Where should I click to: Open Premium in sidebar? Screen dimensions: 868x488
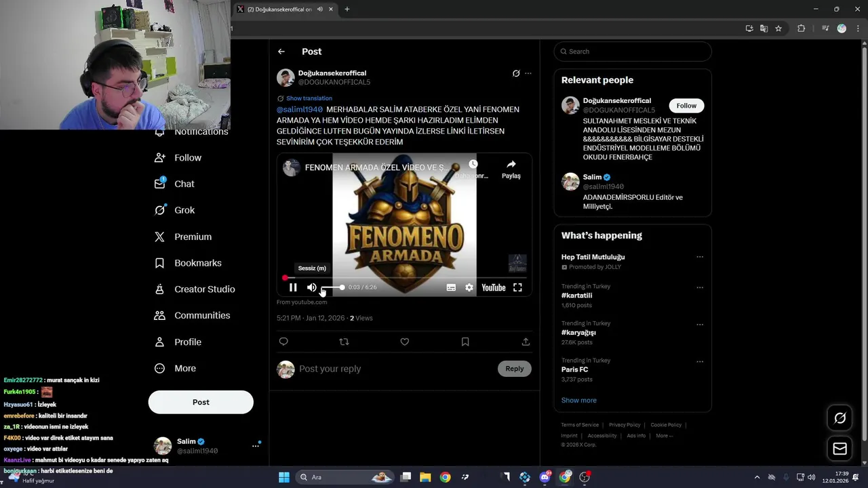pos(183,237)
